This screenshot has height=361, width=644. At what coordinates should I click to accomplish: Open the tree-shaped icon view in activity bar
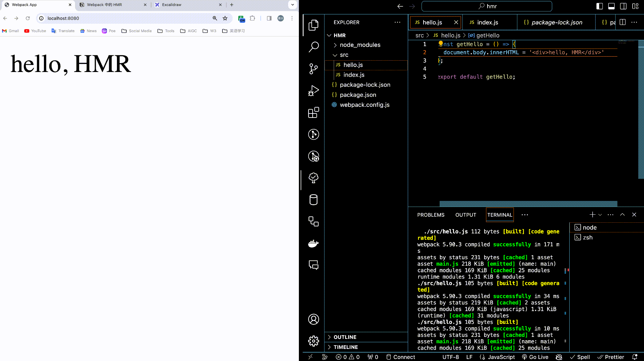[x=313, y=178]
